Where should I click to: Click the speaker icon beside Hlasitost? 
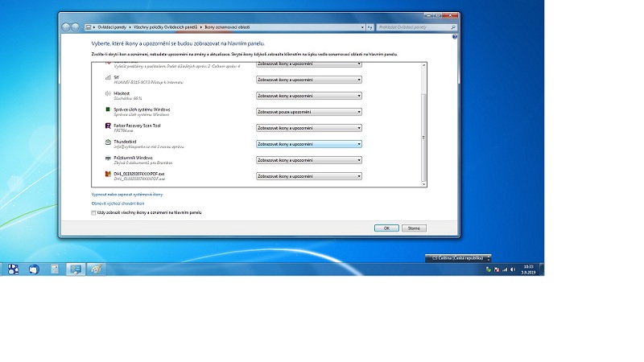click(x=108, y=93)
